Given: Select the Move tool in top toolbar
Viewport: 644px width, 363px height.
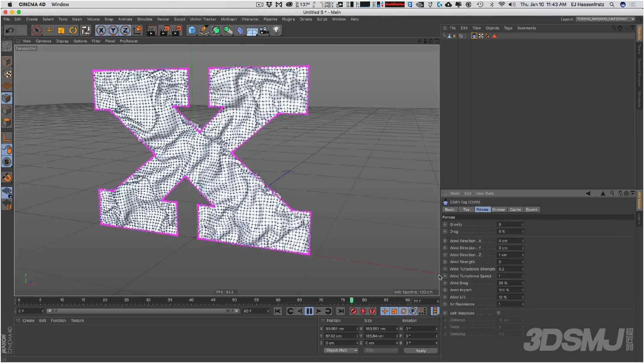Looking at the screenshot, I should (49, 30).
